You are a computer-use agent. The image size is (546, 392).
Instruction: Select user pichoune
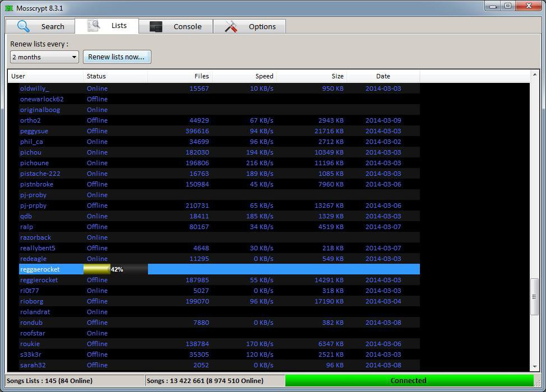pyautogui.click(x=34, y=163)
